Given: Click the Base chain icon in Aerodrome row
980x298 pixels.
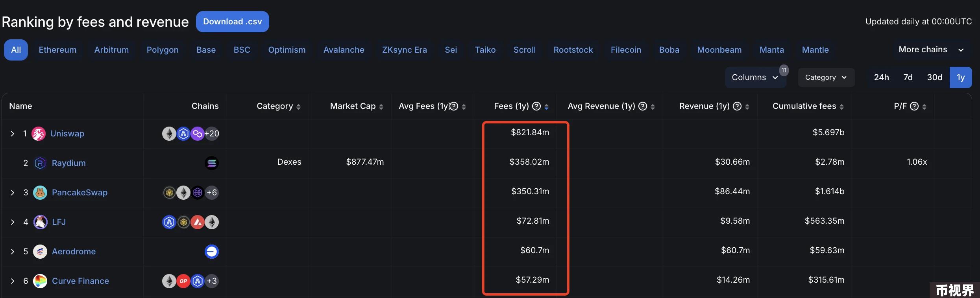Looking at the screenshot, I should click(212, 252).
